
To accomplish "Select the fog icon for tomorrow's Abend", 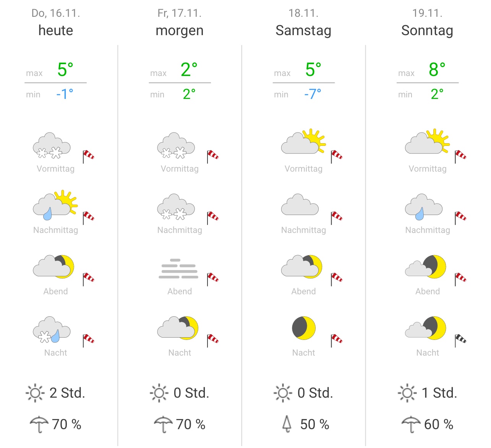I will [178, 268].
